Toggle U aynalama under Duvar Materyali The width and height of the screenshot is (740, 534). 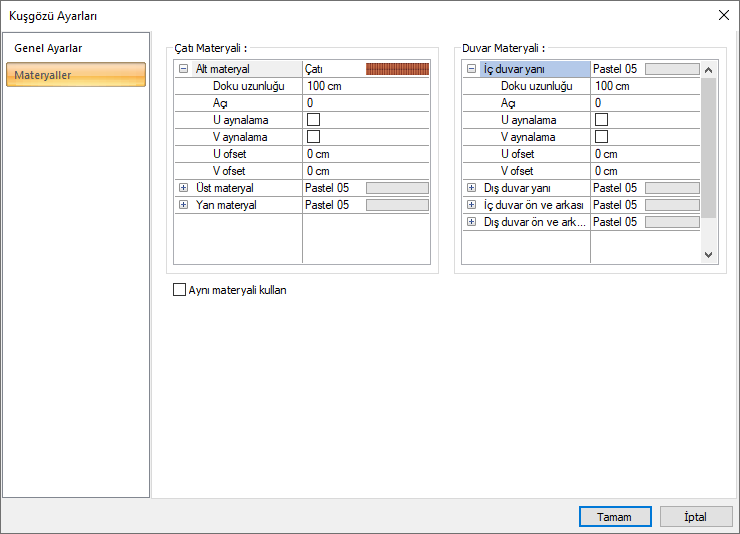click(x=601, y=120)
